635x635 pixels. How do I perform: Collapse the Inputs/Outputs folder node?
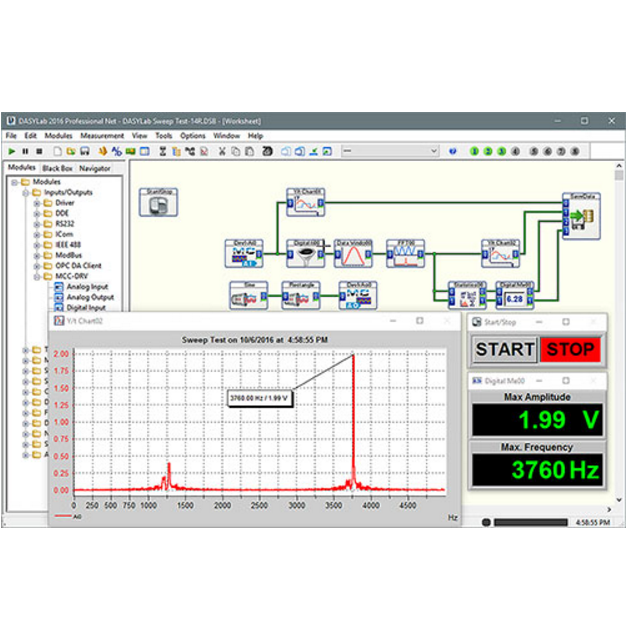point(26,193)
